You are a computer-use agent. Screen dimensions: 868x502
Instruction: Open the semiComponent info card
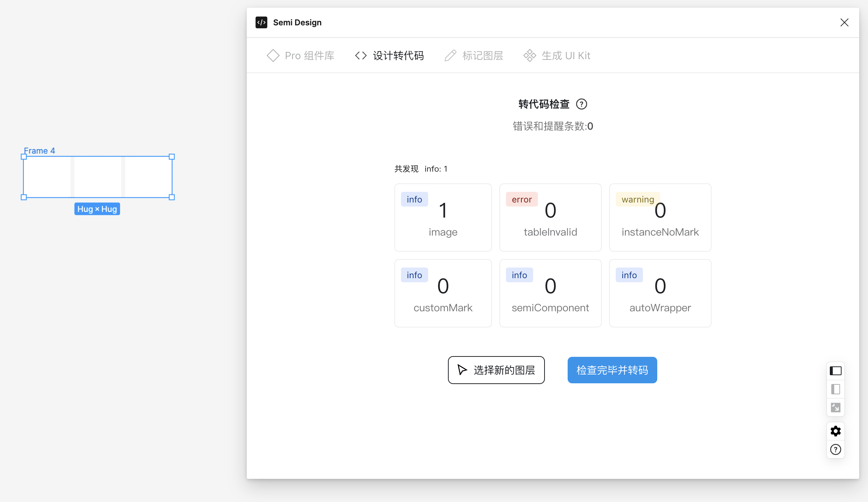tap(550, 293)
